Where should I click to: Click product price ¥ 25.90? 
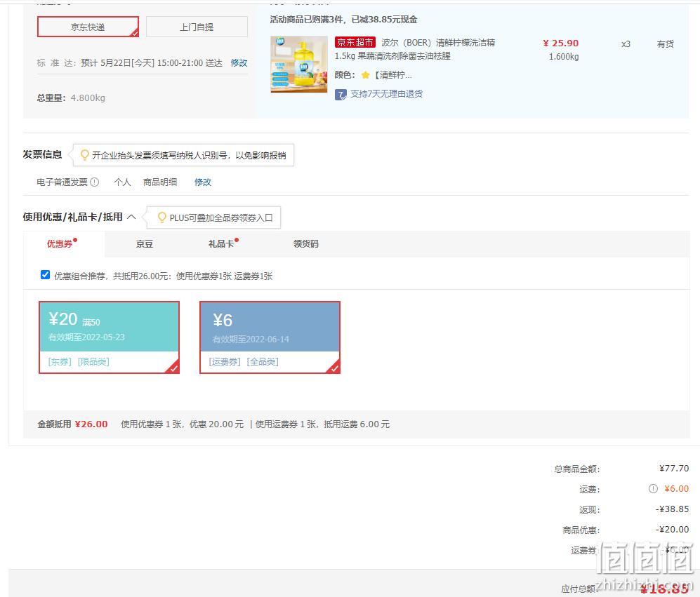point(561,43)
